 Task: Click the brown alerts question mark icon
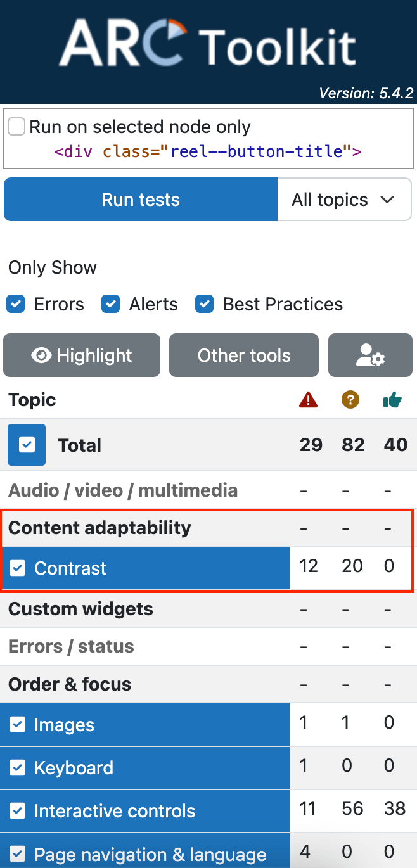pos(350,399)
